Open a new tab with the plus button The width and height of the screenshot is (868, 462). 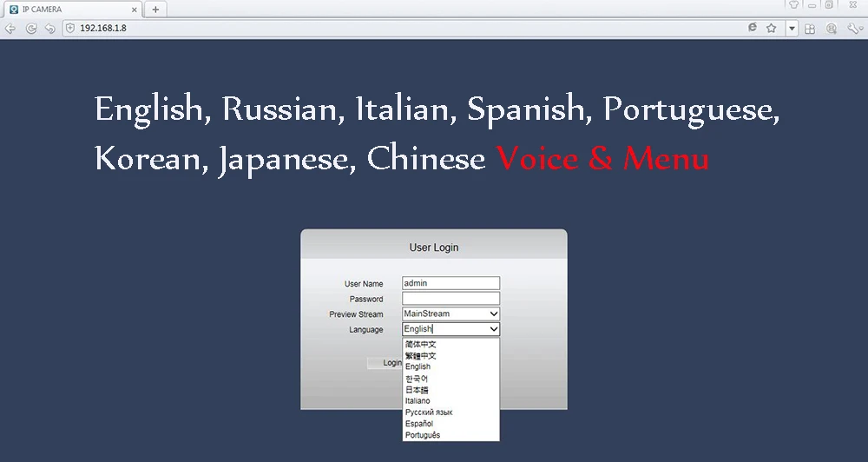pyautogui.click(x=155, y=10)
